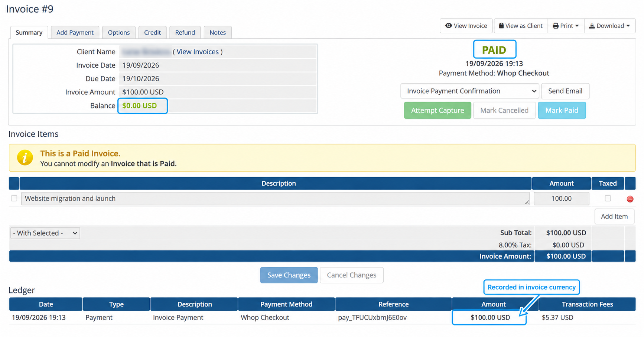The image size is (644, 337).
Task: Click the Balance value $0.00 USD
Action: tap(140, 106)
